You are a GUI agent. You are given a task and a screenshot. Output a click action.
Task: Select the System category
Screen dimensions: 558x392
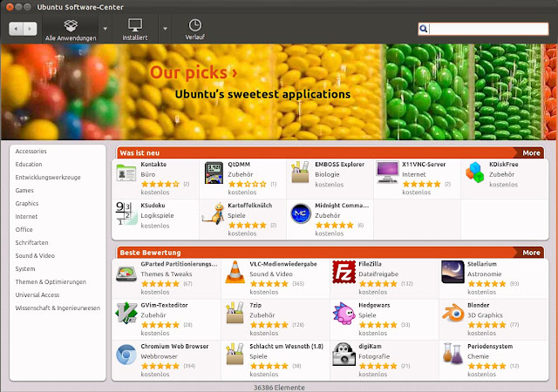pyautogui.click(x=25, y=268)
